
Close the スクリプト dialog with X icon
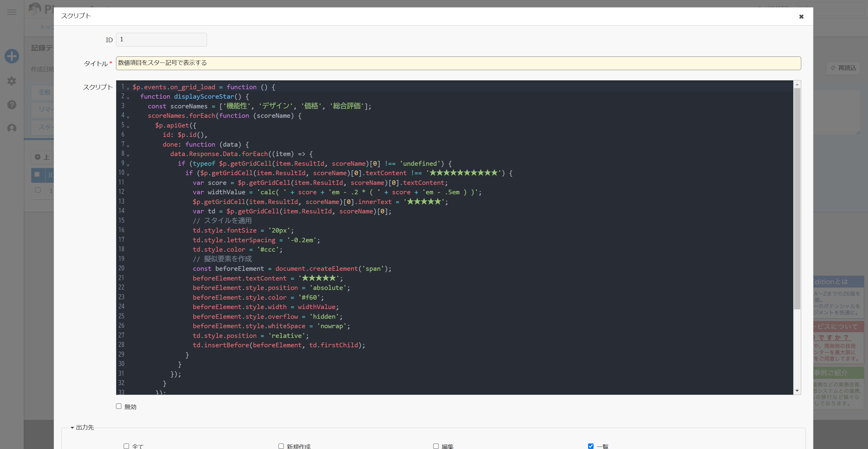click(801, 16)
